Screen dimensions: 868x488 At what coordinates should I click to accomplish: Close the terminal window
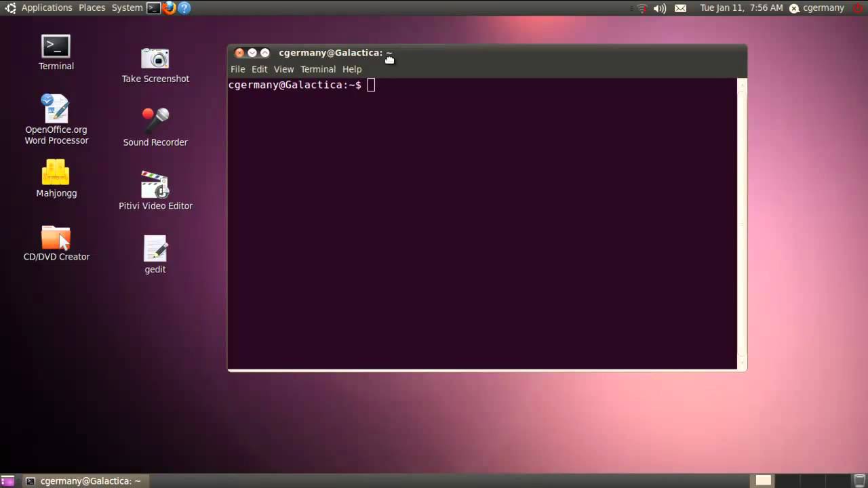(239, 53)
